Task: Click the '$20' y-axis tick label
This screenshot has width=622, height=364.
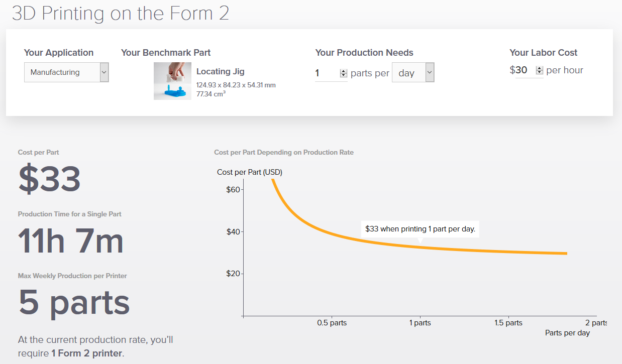Action: coord(233,274)
